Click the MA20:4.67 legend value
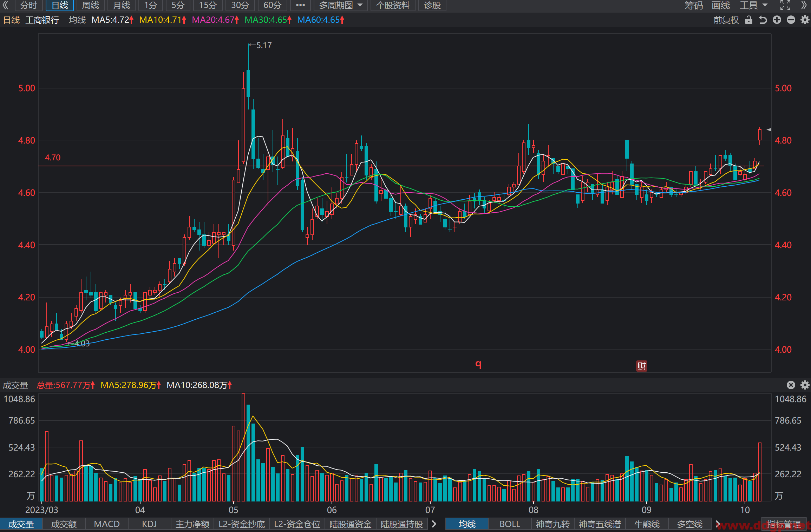The width and height of the screenshot is (811, 532). tap(215, 20)
